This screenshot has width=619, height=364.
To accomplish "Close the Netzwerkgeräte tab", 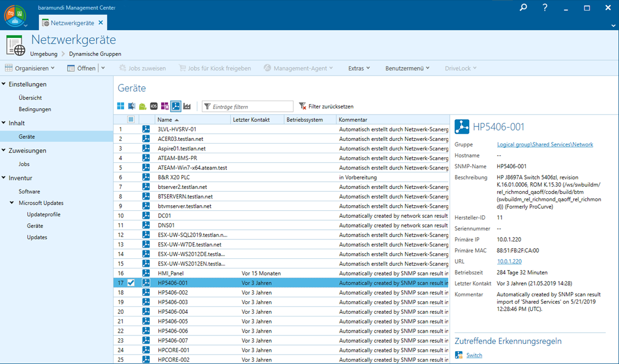I will point(101,22).
